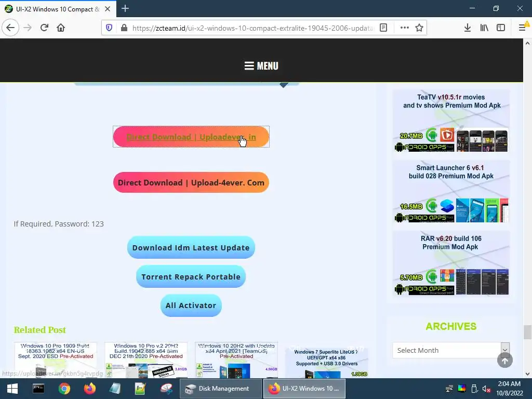Switch to Disk Management window
This screenshot has width=532, height=399.
coord(221,389)
